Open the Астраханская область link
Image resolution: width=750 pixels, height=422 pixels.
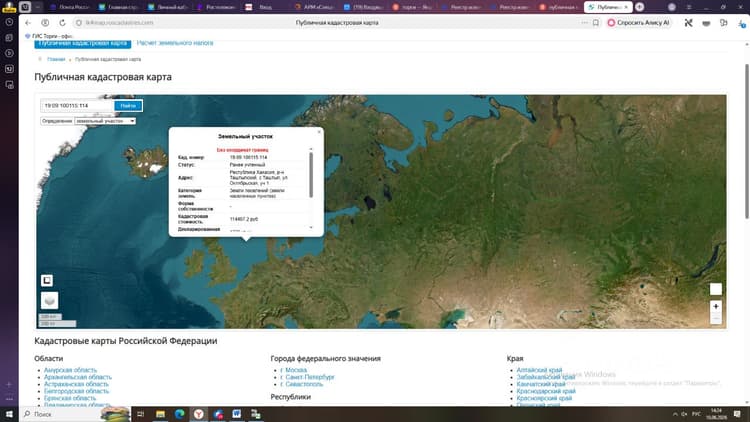tap(76, 384)
